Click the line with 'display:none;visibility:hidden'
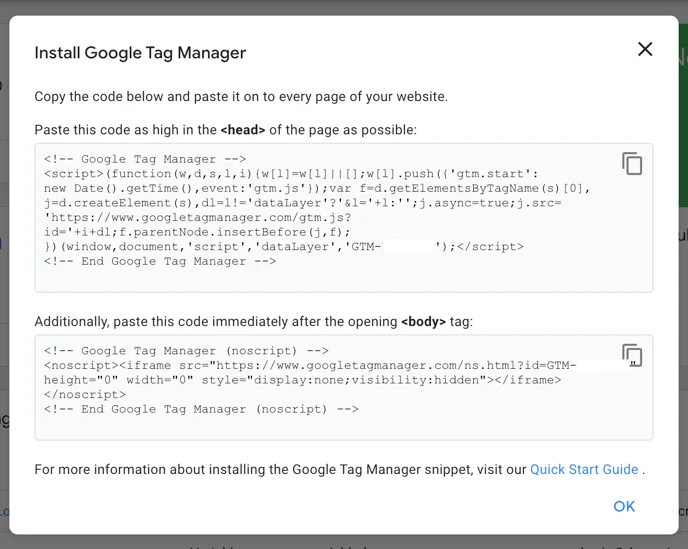688x549 pixels. click(x=302, y=380)
